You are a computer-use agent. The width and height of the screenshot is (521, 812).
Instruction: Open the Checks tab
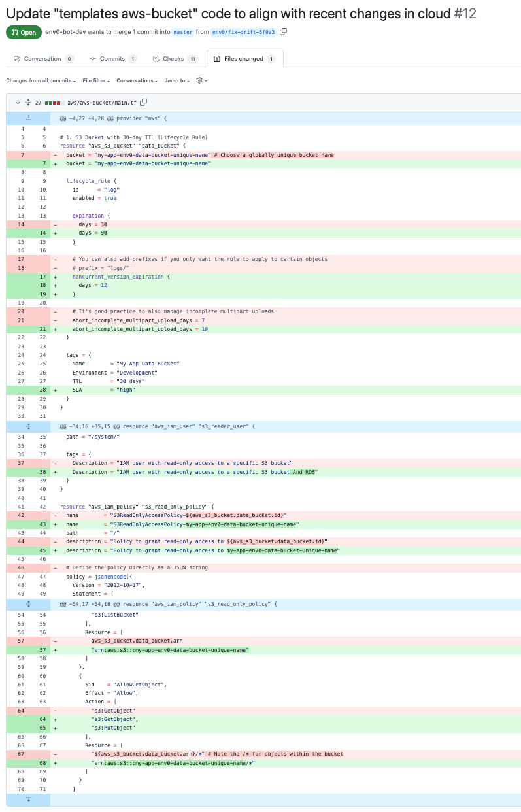(175, 59)
